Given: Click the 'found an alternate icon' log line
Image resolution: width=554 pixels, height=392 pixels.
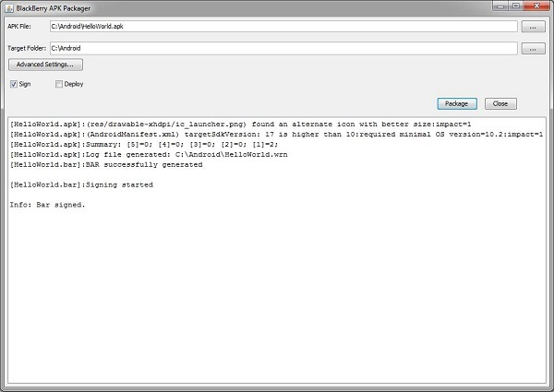Looking at the screenshot, I should point(241,125).
